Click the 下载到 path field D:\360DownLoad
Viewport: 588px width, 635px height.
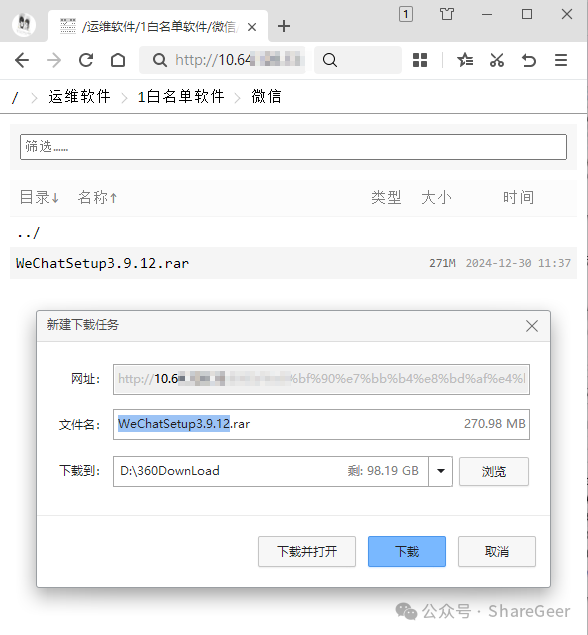pyautogui.click(x=271, y=471)
